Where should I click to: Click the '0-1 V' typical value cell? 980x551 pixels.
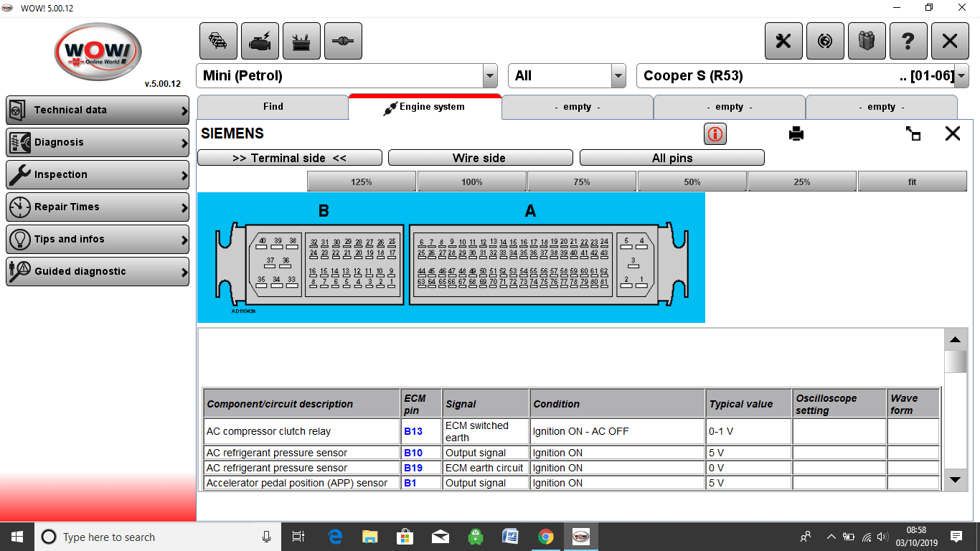click(x=749, y=432)
